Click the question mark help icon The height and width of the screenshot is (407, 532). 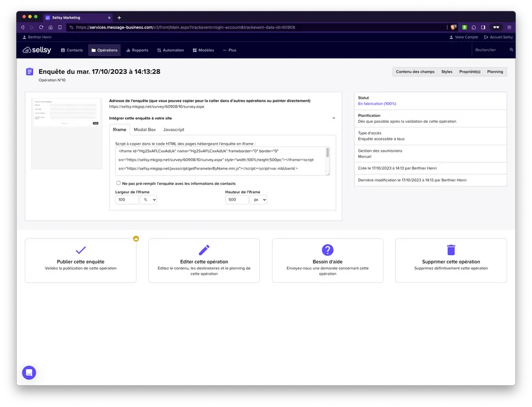[327, 250]
